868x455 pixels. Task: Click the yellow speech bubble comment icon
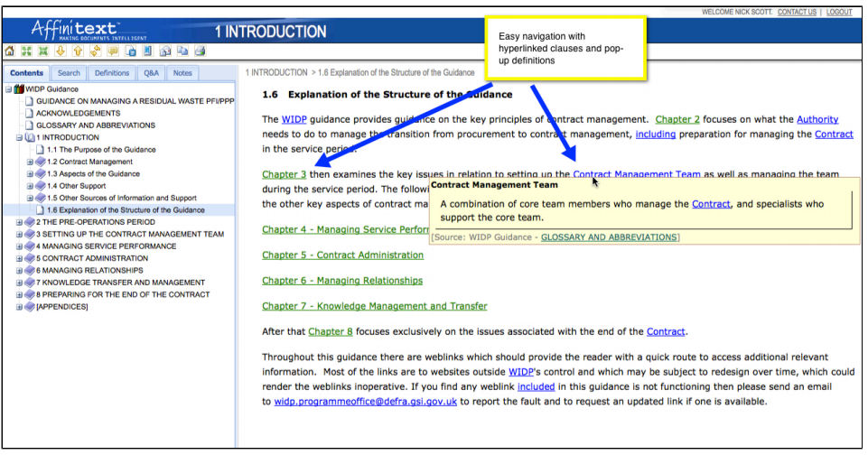(x=112, y=51)
